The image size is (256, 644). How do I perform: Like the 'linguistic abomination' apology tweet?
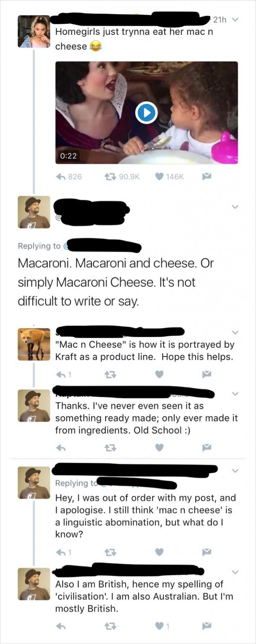(160, 553)
